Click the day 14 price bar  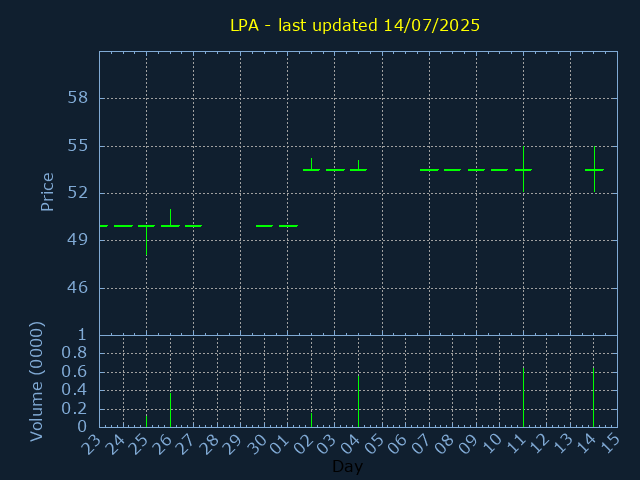(595, 169)
